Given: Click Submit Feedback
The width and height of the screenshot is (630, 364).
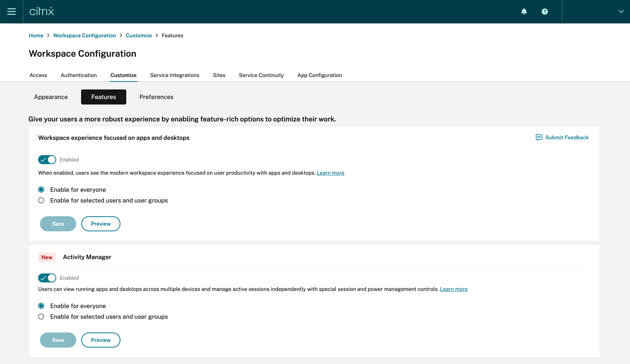Looking at the screenshot, I should point(562,137).
